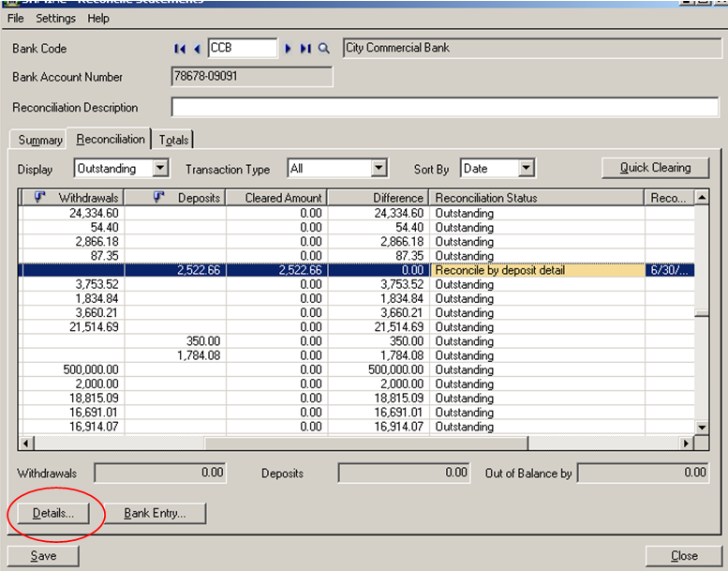The height and width of the screenshot is (572, 728).
Task: Click the Reconciliation Status column header
Action: coord(537,198)
